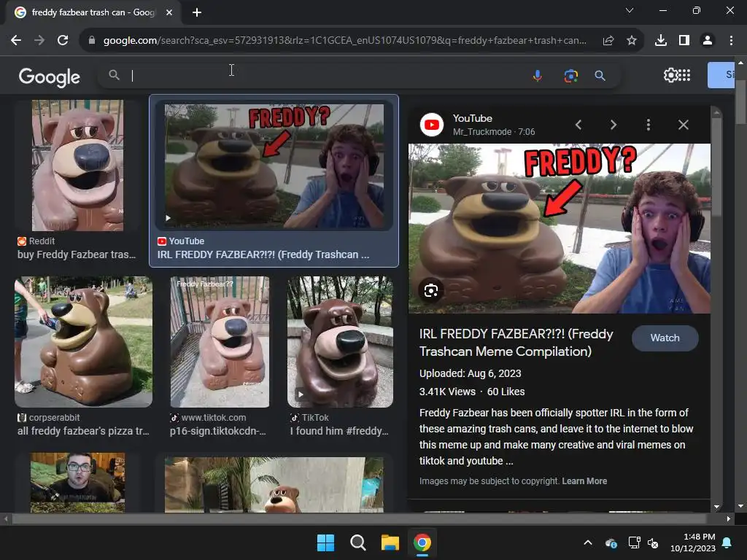Open a new browser tab
Viewport: 747px width, 560px height.
[x=197, y=12]
